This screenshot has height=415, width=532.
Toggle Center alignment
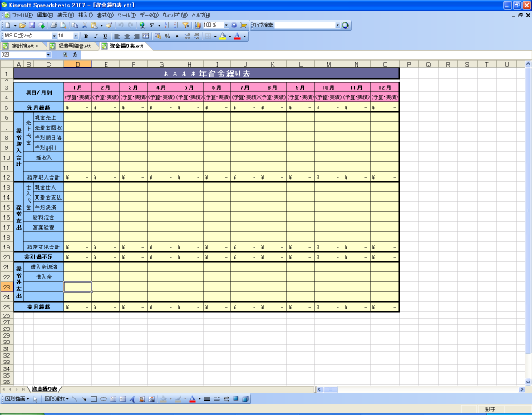(126, 37)
